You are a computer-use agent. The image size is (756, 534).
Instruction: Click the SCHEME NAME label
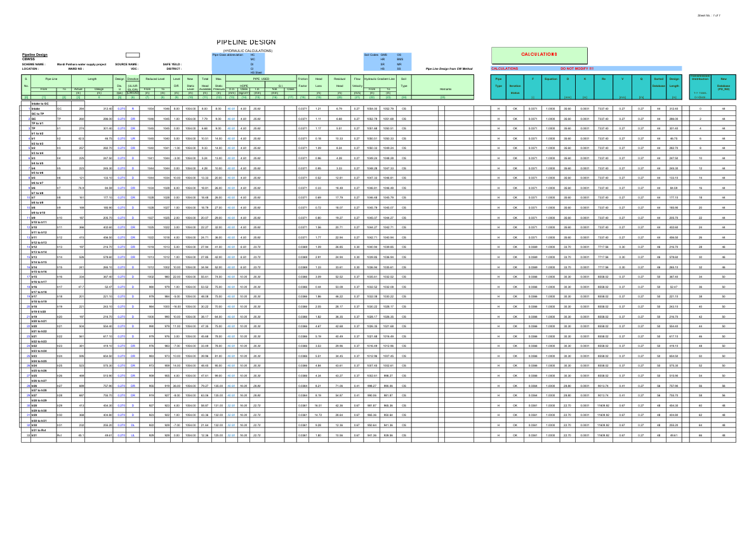click(33, 64)
